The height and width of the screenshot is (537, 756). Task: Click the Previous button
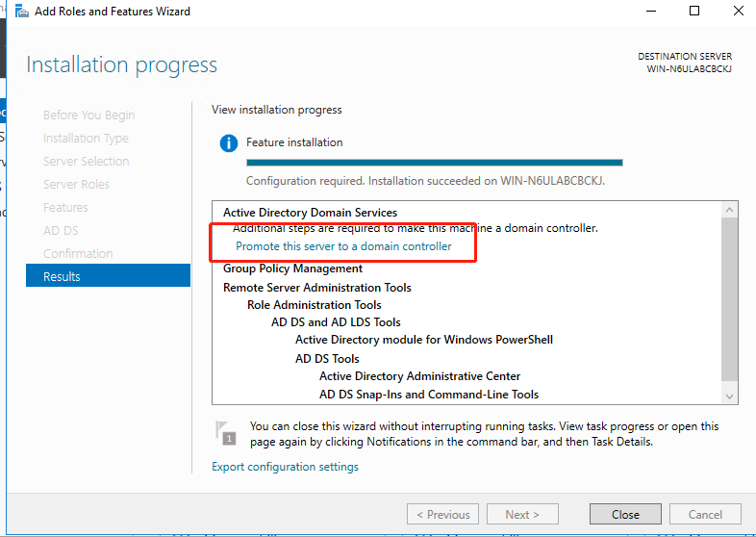tap(442, 514)
